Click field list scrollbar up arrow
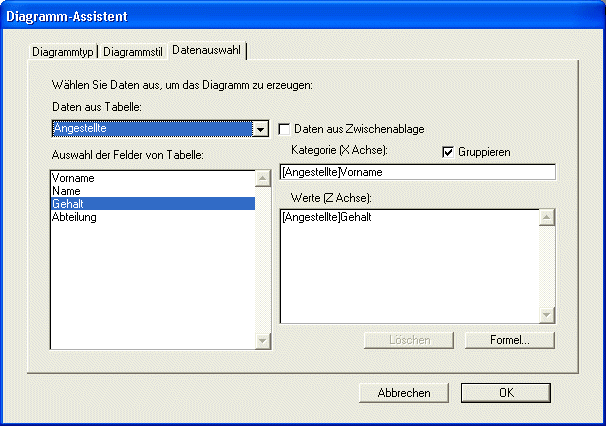This screenshot has height=426, width=606. pyautogui.click(x=263, y=178)
